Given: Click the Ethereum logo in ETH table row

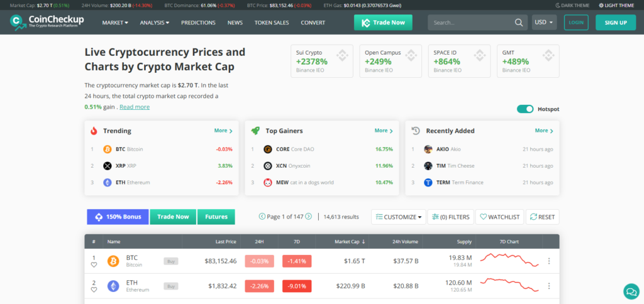Looking at the screenshot, I should (113, 286).
